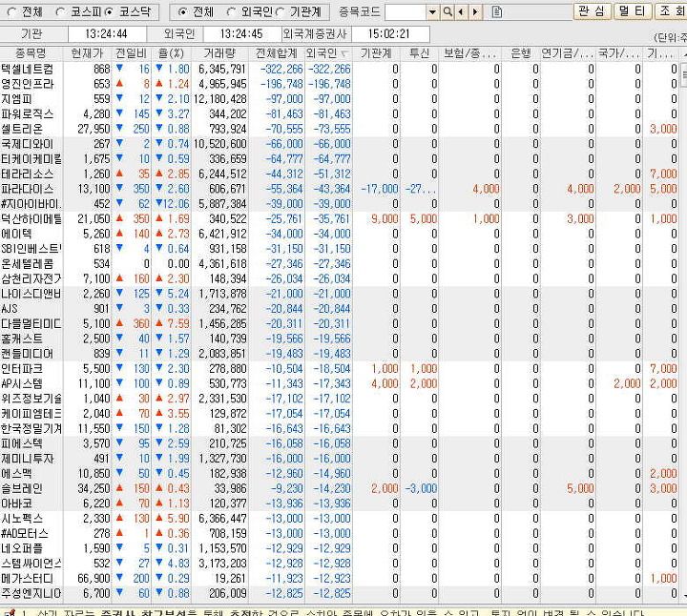Viewport: 687px width, 616px height.
Task: Select the 기관계 radio button
Action: pyautogui.click(x=280, y=11)
